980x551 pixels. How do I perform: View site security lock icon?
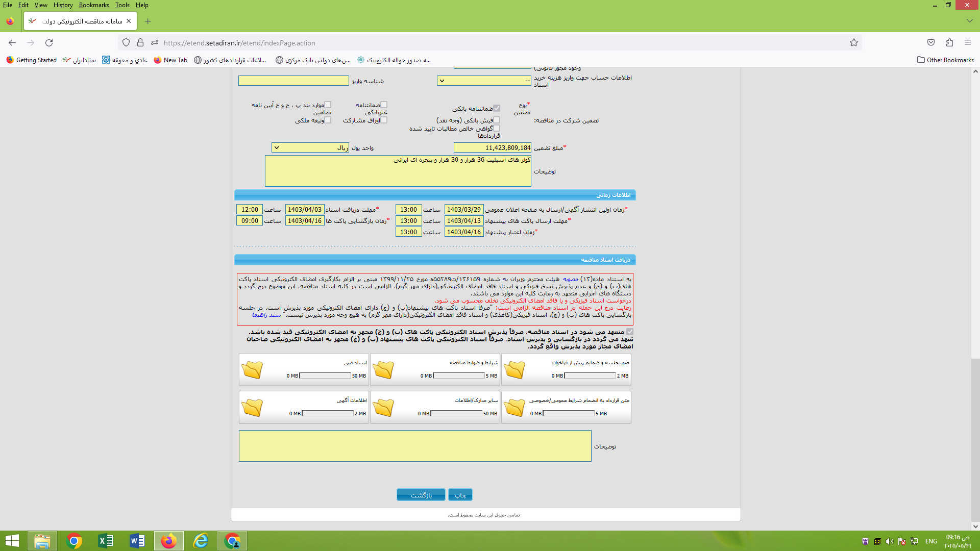tap(140, 43)
